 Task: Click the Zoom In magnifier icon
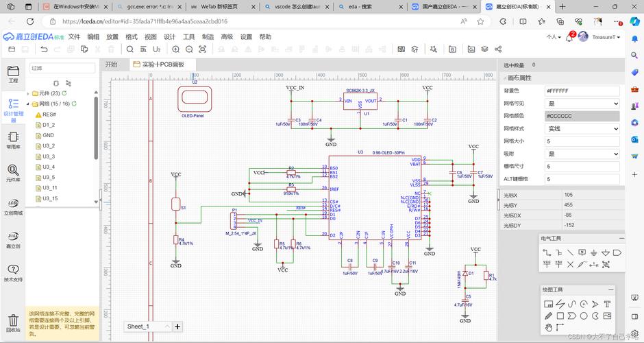pyautogui.click(x=176, y=49)
